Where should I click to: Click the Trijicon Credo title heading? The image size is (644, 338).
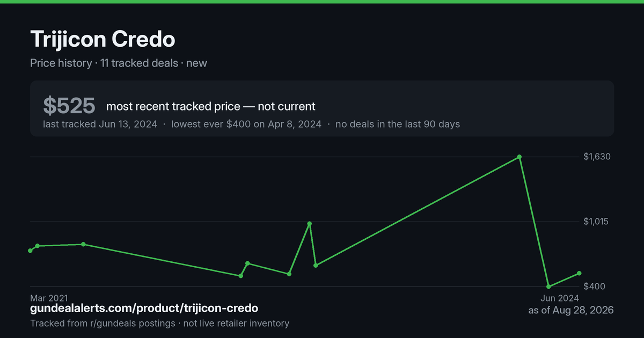tap(103, 39)
